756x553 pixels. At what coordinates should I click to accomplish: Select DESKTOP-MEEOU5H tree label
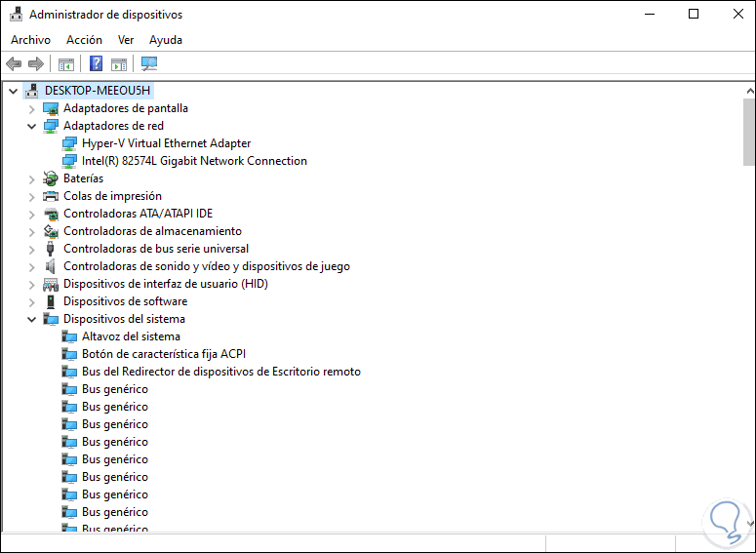pos(98,91)
